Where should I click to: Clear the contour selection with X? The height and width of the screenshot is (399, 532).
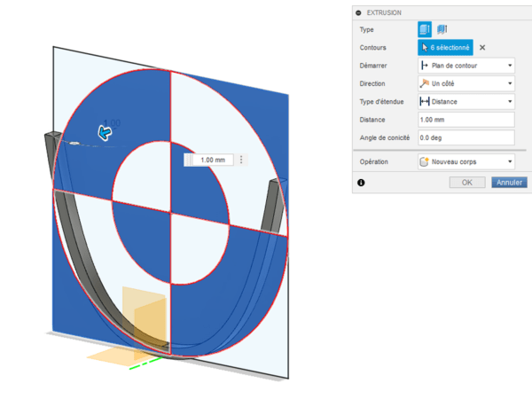click(482, 48)
